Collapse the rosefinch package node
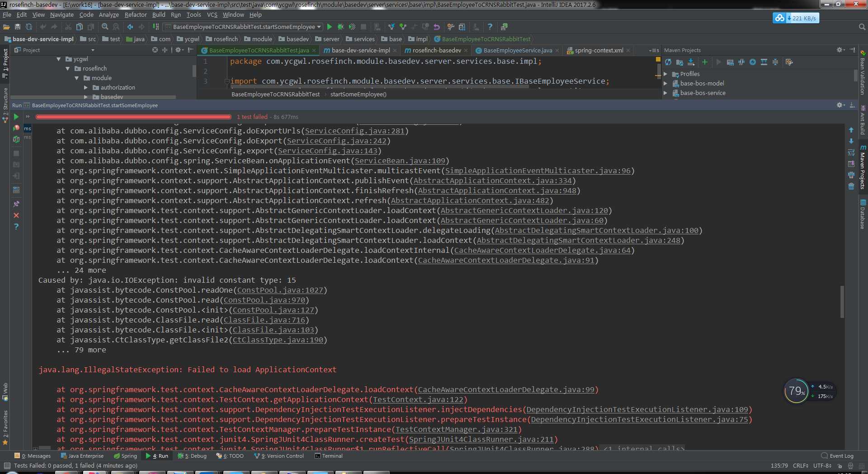Viewport: 868px width, 474px height. coord(68,69)
